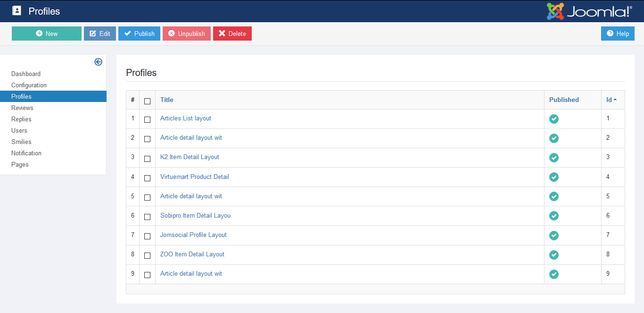Open the Jomsocial Profile Layout link

193,235
